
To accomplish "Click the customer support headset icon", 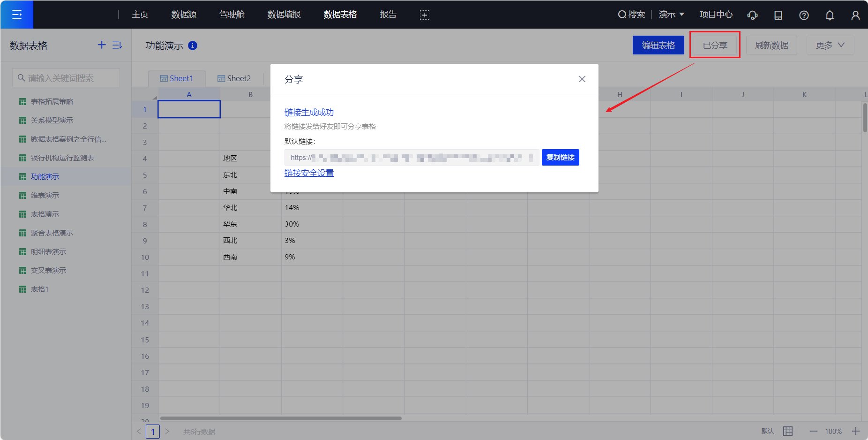I will (752, 15).
